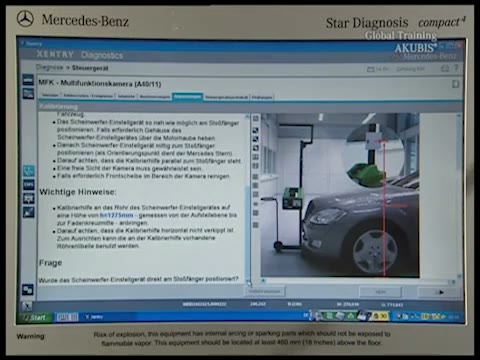Click the Xentry taskbar button
Viewport: 480px width, 360px height.
pos(94,317)
